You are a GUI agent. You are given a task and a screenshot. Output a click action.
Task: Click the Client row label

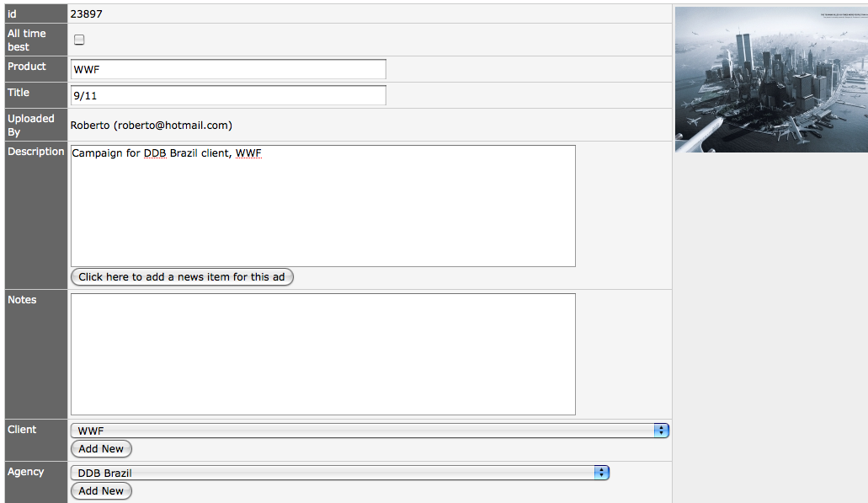(22, 430)
